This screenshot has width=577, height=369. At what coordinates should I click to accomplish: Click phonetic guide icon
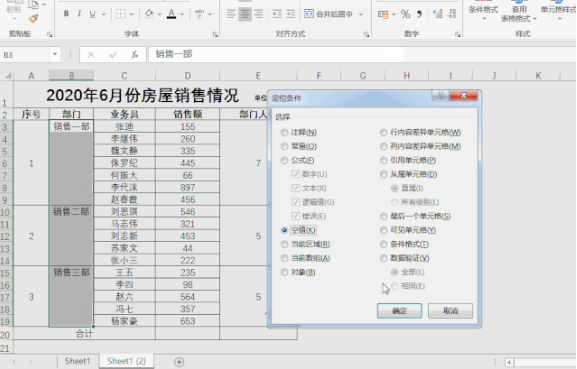tap(199, 14)
